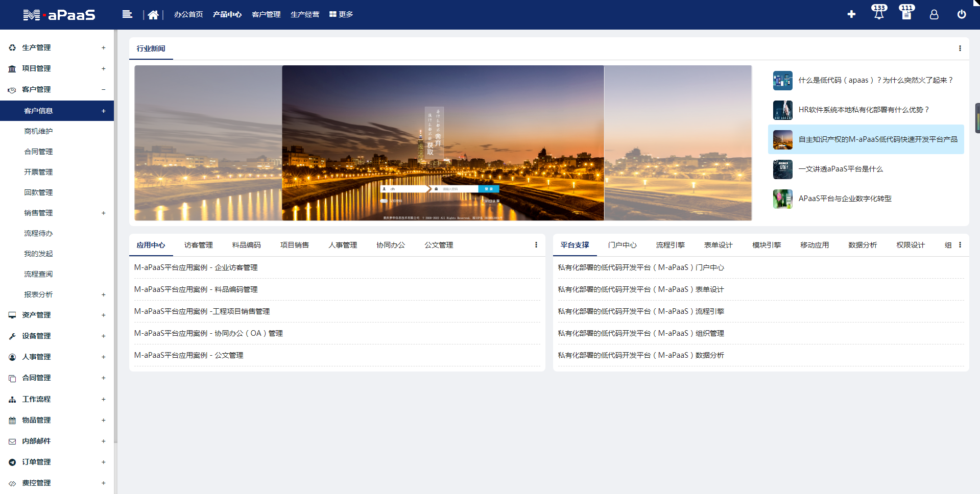Viewport: 980px width, 494px height.
Task: Collapse 客户管理 sidebar section
Action: coord(103,89)
